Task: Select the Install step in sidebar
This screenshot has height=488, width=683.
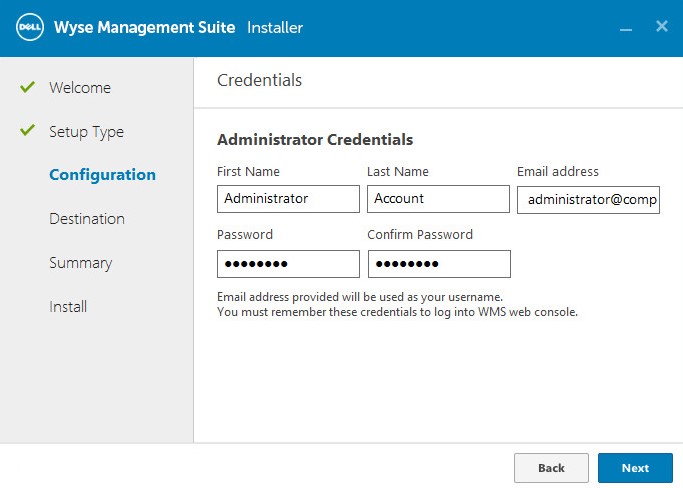Action: 68,307
